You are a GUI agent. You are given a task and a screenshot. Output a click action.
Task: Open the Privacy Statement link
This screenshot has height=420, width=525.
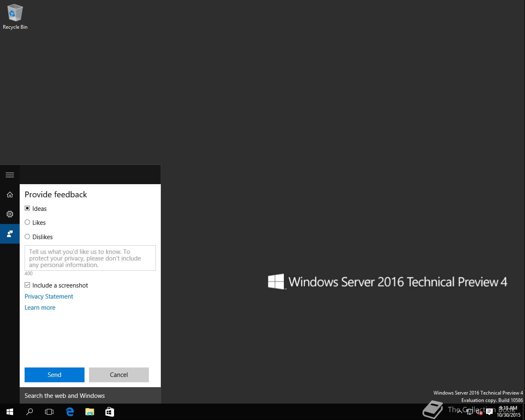(49, 297)
